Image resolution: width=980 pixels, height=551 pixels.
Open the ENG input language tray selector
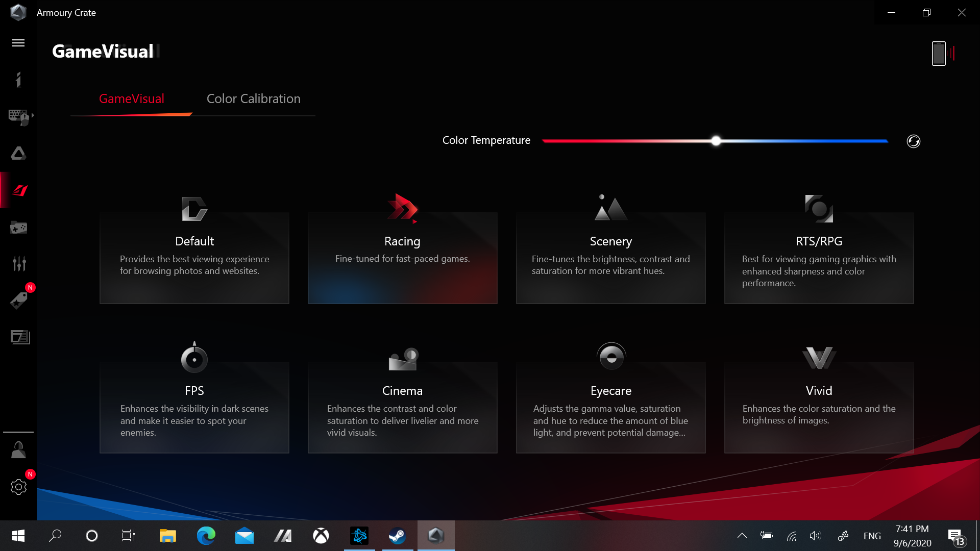point(872,536)
